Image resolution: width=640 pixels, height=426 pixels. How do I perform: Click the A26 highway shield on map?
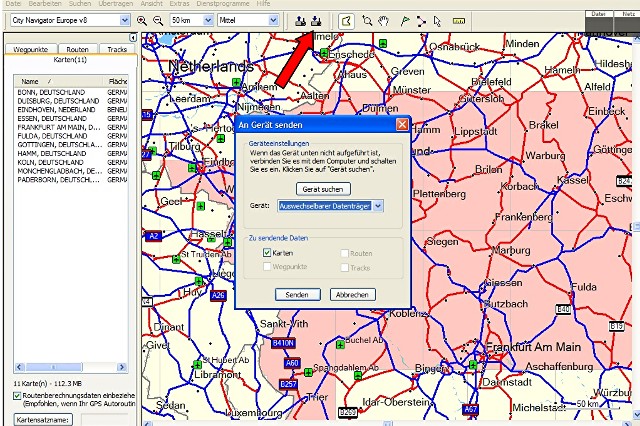(x=218, y=295)
